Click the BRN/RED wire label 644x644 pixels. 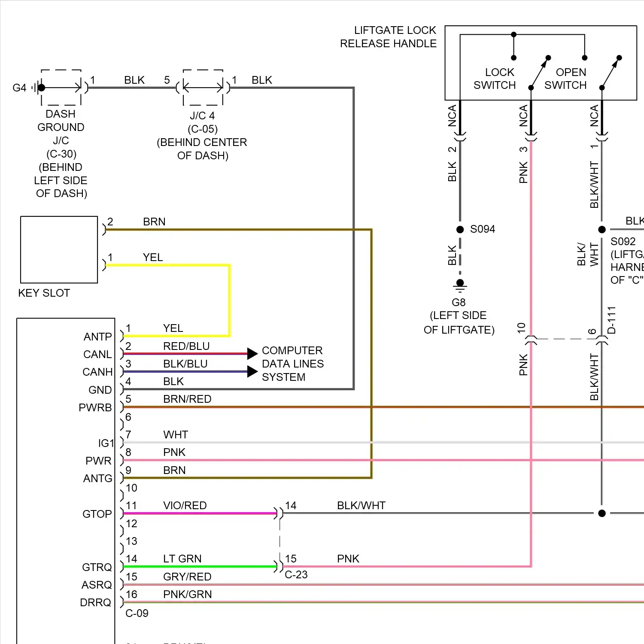pos(187,399)
